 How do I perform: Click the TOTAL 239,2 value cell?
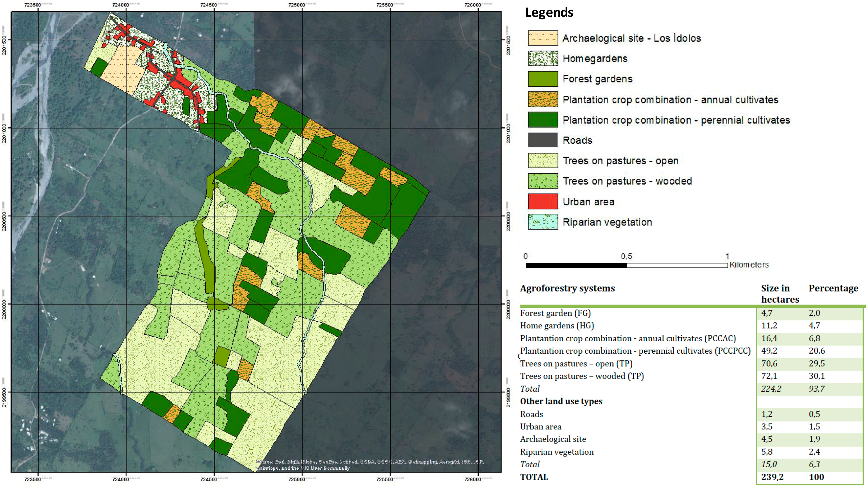click(772, 477)
